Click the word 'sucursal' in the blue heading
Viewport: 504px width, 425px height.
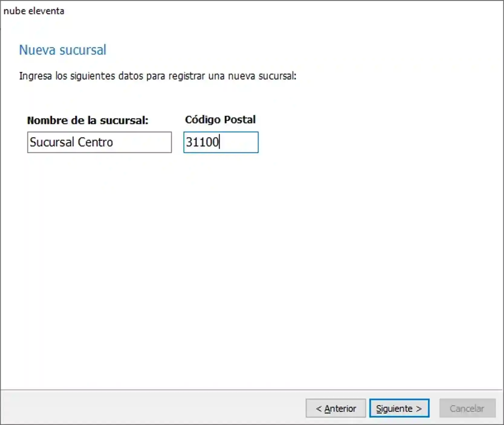[x=83, y=50]
